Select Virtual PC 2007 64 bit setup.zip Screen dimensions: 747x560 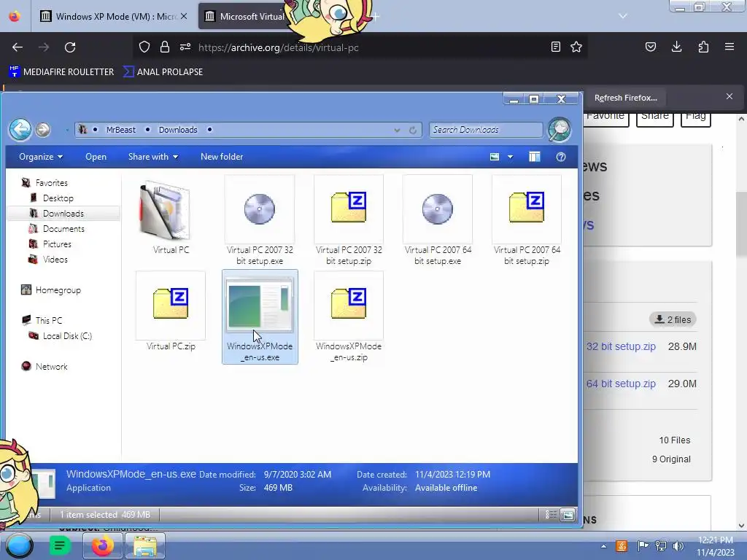pyautogui.click(x=527, y=220)
